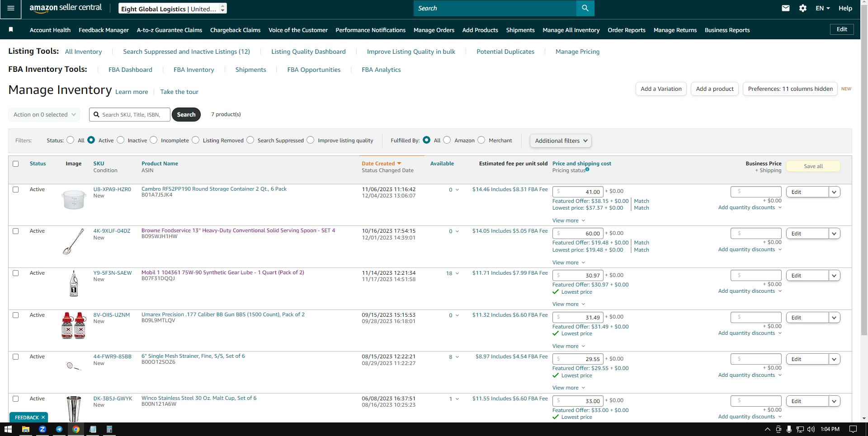Viewport: 868px width, 436px height.
Task: Tick checkbox for SKU Y9-5F3N-SAEW row
Action: (16, 273)
